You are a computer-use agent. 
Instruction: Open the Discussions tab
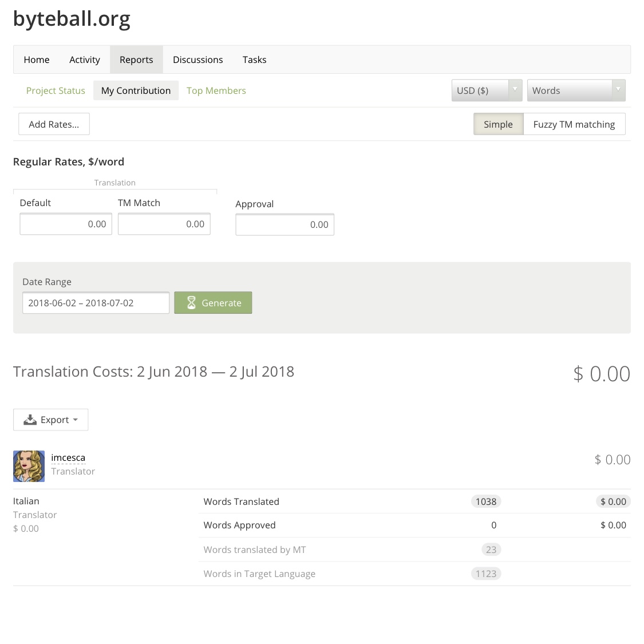tap(198, 60)
